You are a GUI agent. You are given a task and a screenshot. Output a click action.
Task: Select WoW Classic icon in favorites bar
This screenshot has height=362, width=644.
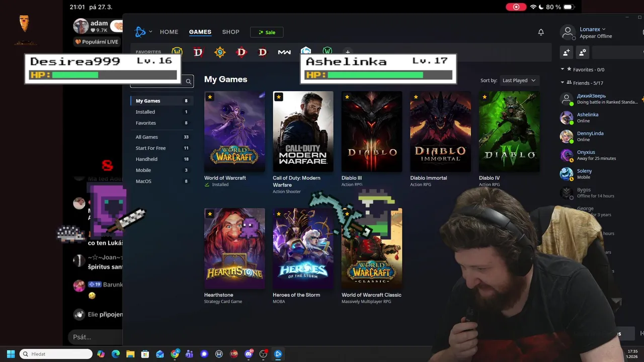(328, 51)
